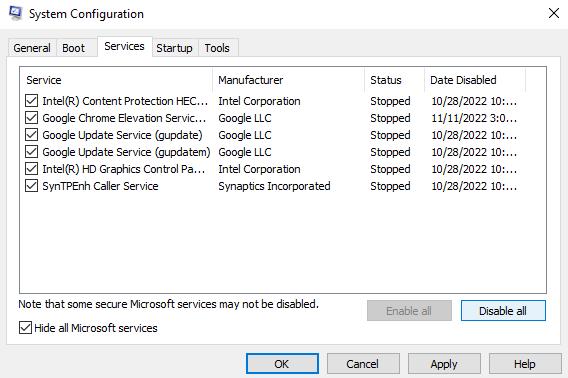The height and width of the screenshot is (378, 568).
Task: Confirm with the OK button
Action: coord(282,364)
